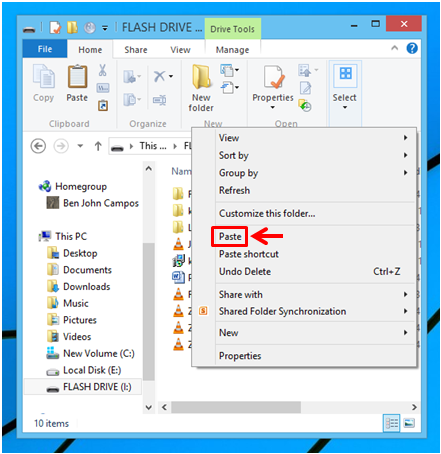Choose Paste from the context menu
This screenshot has width=441, height=454.
230,237
